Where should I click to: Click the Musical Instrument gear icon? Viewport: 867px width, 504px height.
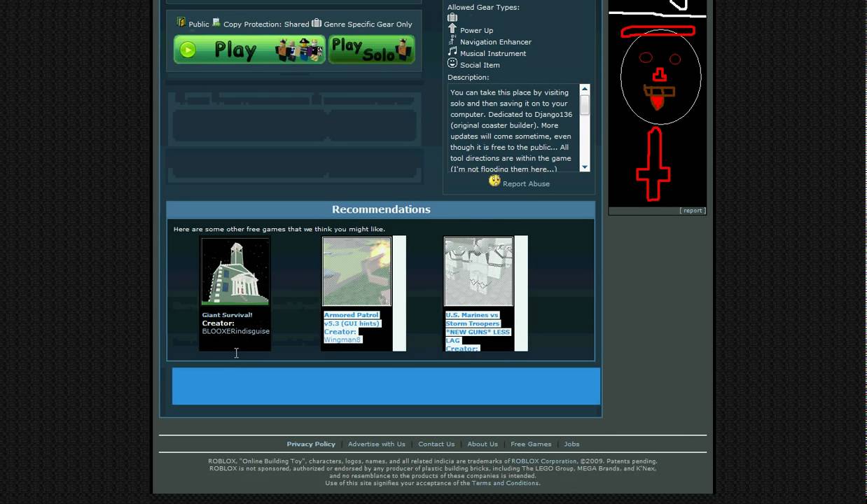pyautogui.click(x=452, y=52)
